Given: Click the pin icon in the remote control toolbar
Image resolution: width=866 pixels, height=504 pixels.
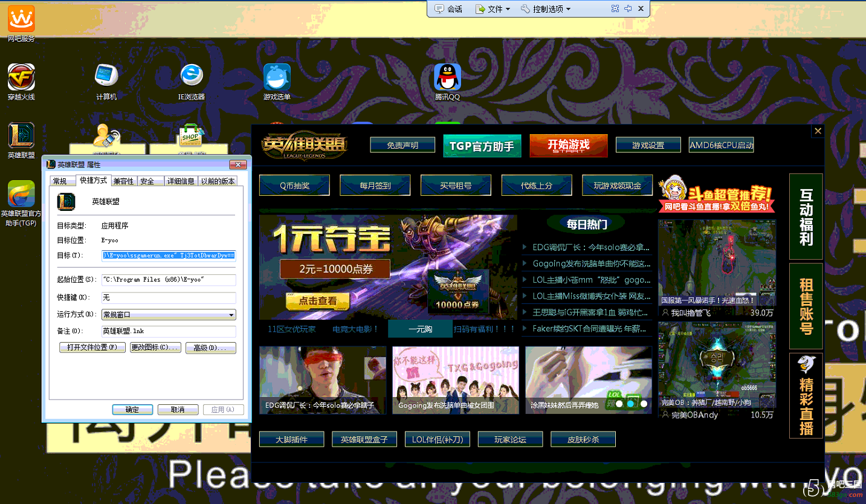Looking at the screenshot, I should click(628, 8).
